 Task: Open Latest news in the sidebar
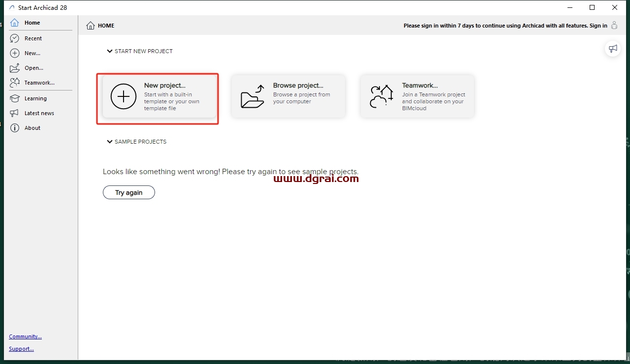[39, 113]
